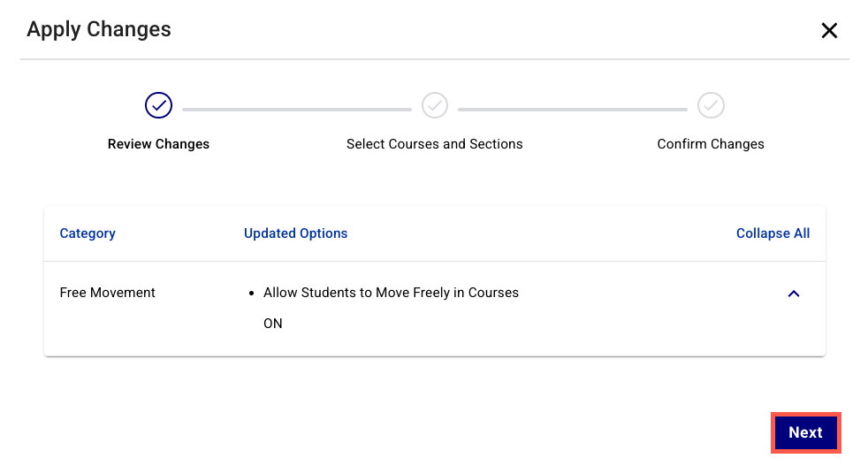Open the Confirm Changes step label
The width and height of the screenshot is (868, 466).
(711, 144)
